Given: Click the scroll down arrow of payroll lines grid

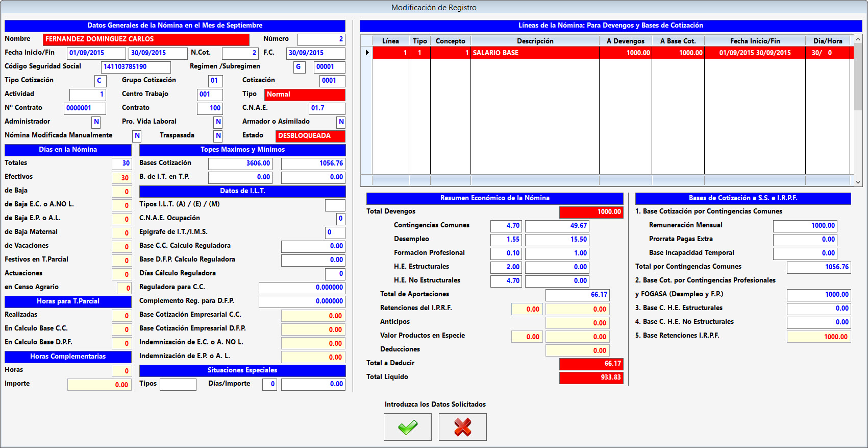Looking at the screenshot, I should (858, 182).
